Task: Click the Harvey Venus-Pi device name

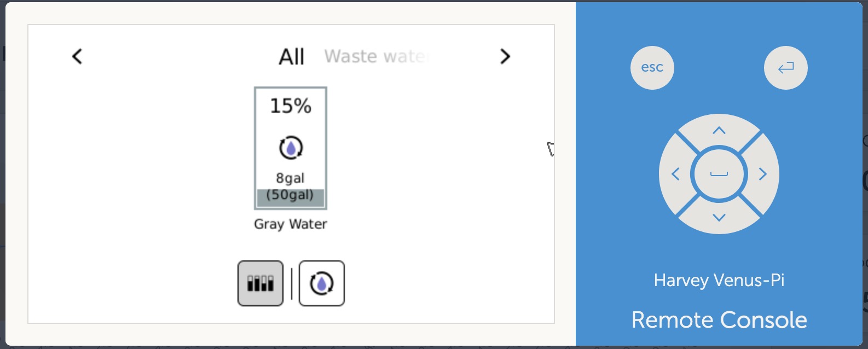Action: tap(719, 281)
